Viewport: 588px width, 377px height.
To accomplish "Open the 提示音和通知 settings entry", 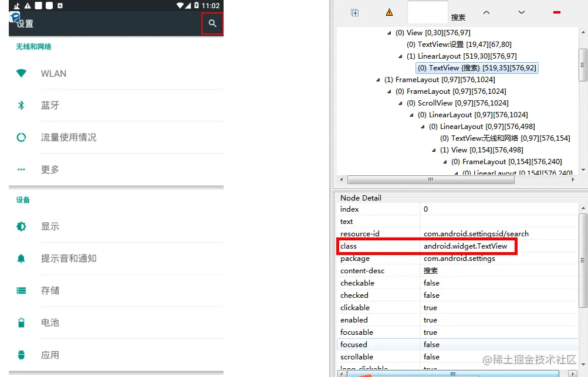I will click(116, 259).
